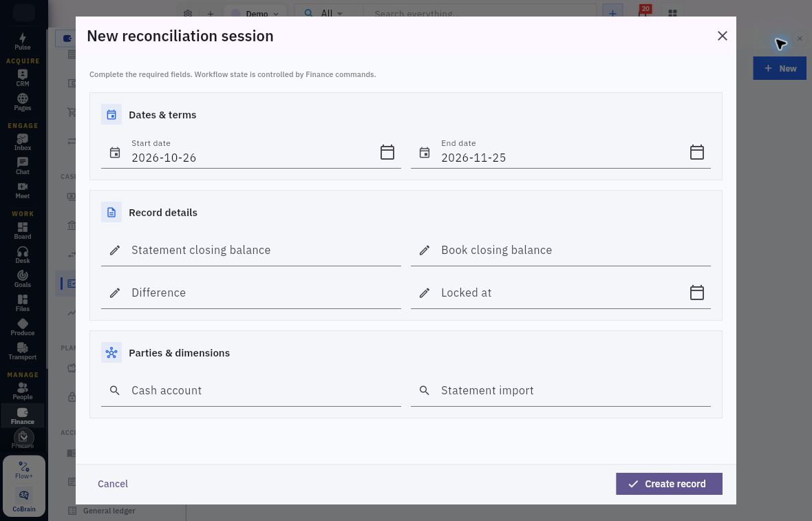This screenshot has width=812, height=521.
Task: Select the Finance module
Action: click(x=22, y=415)
